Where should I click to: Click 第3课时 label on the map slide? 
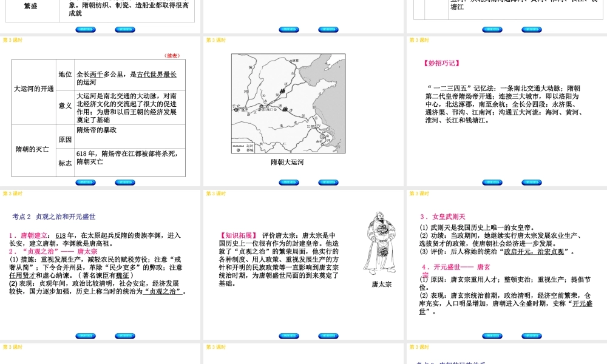tap(216, 40)
